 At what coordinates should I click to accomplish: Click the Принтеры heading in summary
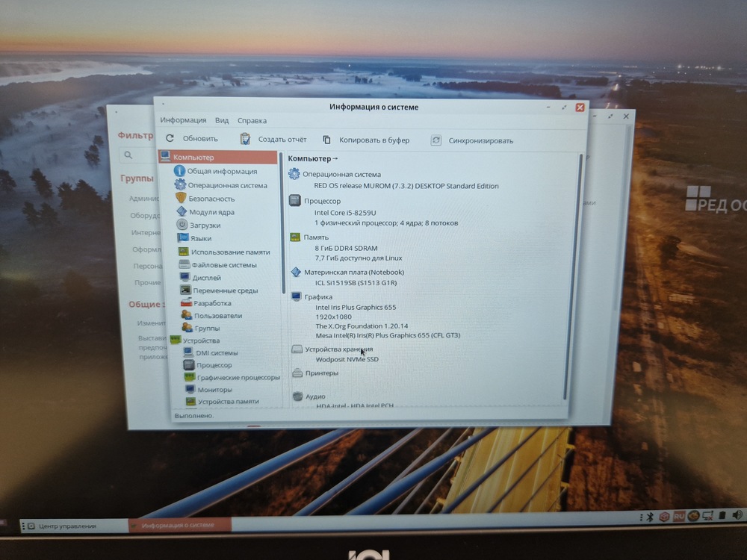point(321,373)
